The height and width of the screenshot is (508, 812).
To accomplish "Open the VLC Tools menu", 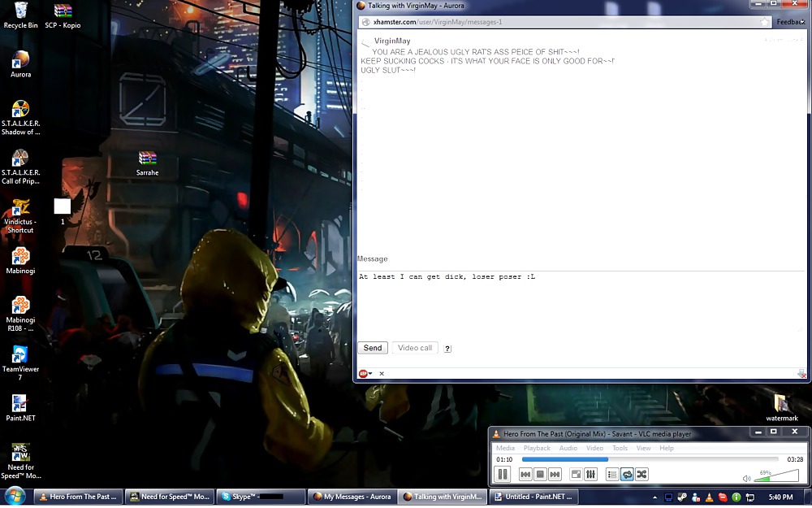I will (x=620, y=448).
